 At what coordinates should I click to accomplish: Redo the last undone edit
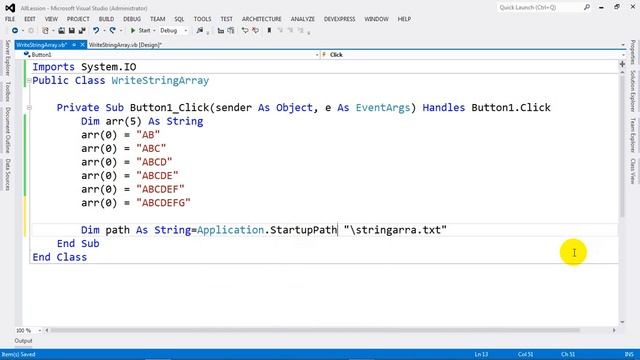(x=112, y=31)
